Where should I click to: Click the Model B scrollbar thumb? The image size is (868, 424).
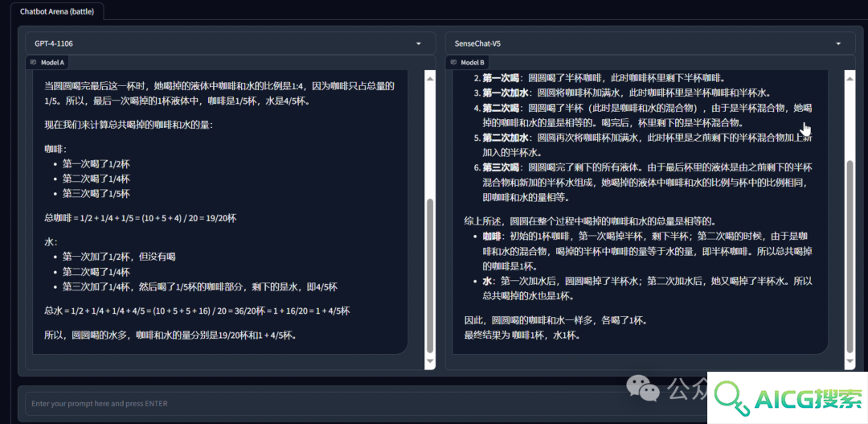tap(850, 256)
